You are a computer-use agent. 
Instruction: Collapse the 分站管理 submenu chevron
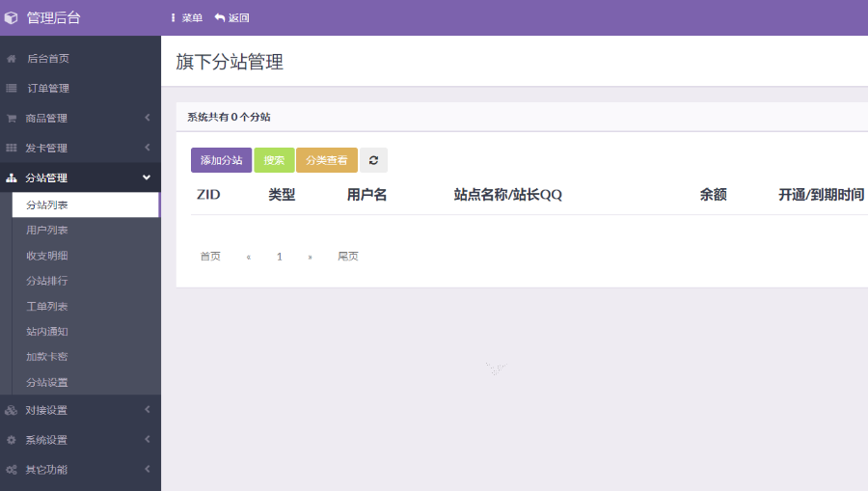click(147, 177)
